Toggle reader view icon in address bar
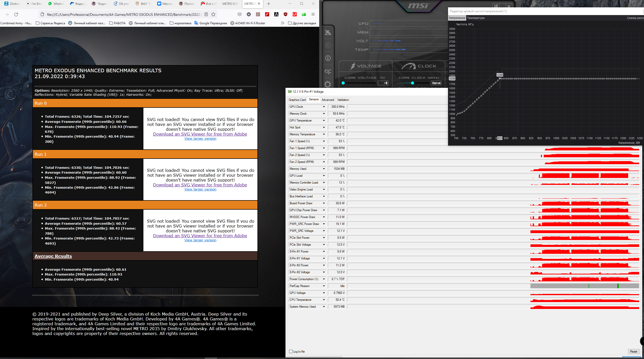 pos(206,15)
